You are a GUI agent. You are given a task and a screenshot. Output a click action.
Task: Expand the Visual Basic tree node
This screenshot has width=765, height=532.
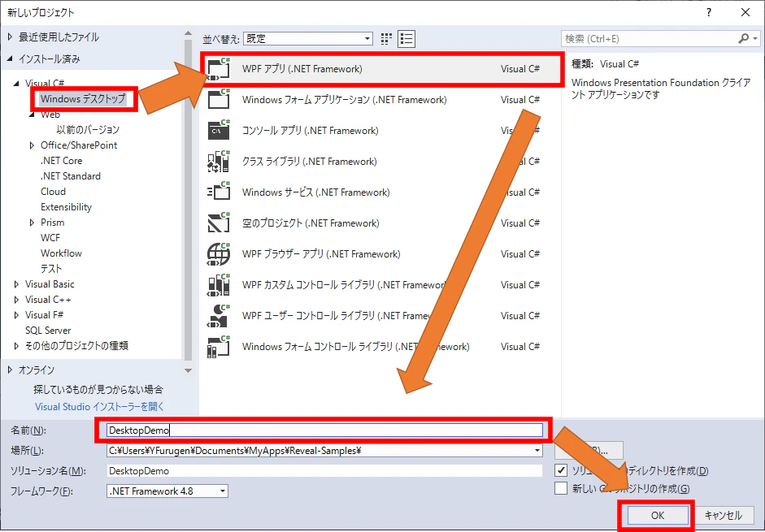pos(16,284)
